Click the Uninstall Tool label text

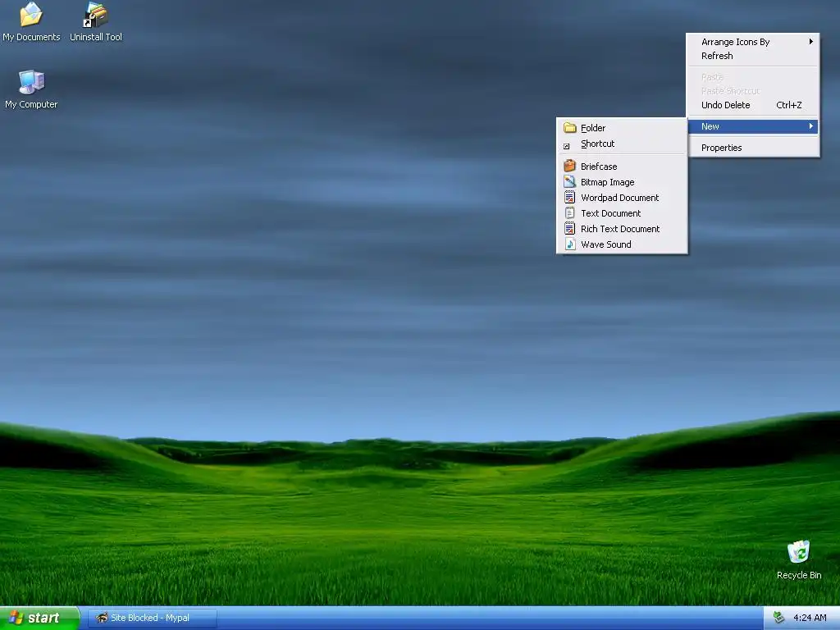click(96, 37)
